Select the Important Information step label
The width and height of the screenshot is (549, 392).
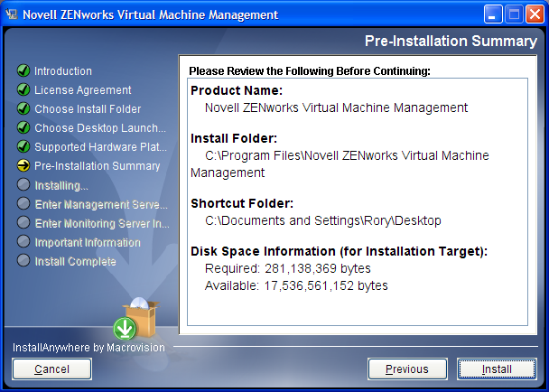click(88, 242)
